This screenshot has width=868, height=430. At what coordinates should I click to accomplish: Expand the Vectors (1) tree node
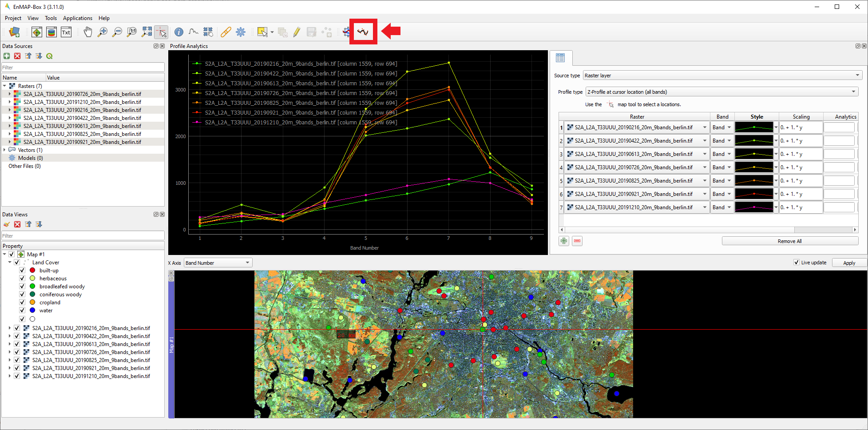(4, 150)
